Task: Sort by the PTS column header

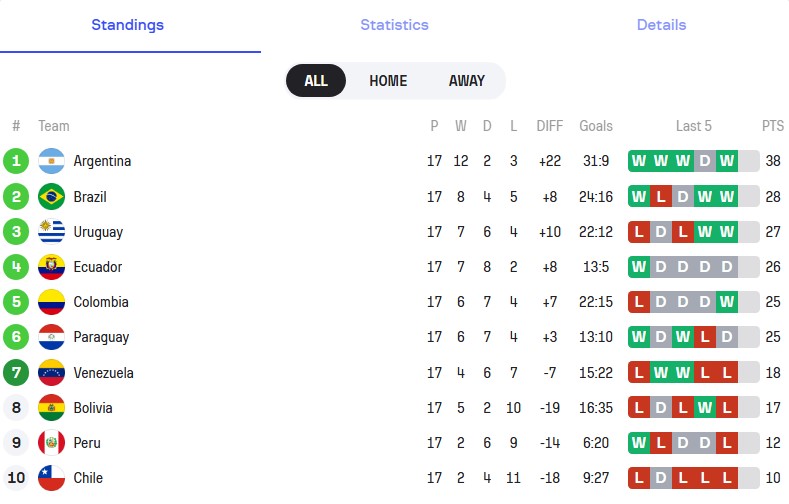Action: tap(772, 126)
